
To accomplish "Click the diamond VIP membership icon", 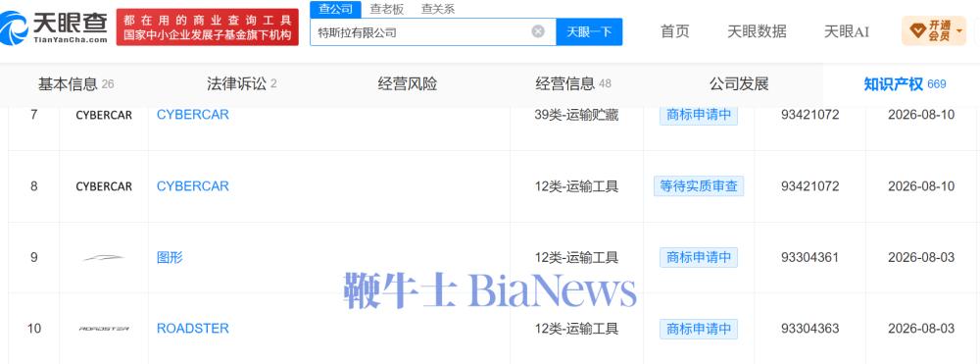I will (917, 30).
